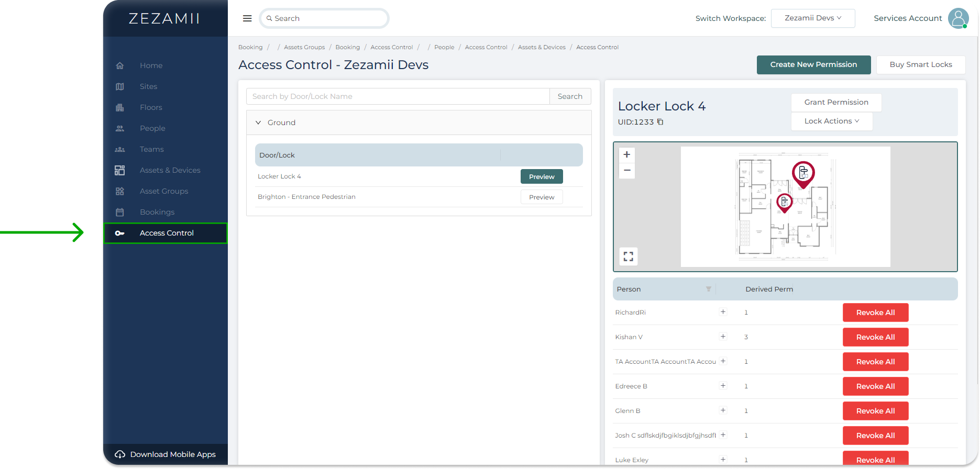This screenshot has width=980, height=469.
Task: Revoke all permissions for Kishan V
Action: coord(875,337)
